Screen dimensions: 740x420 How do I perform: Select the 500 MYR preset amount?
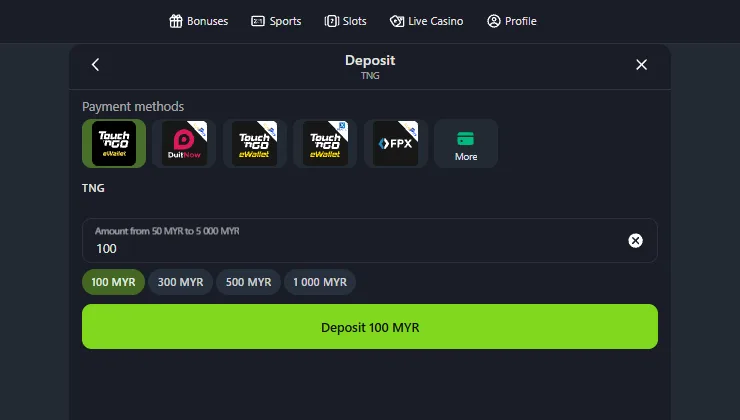[x=248, y=282]
